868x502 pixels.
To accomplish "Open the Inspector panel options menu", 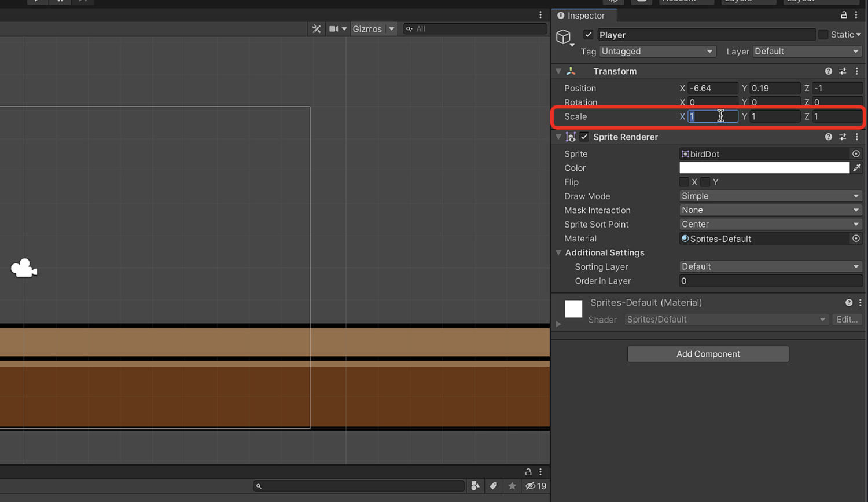I will (x=856, y=15).
